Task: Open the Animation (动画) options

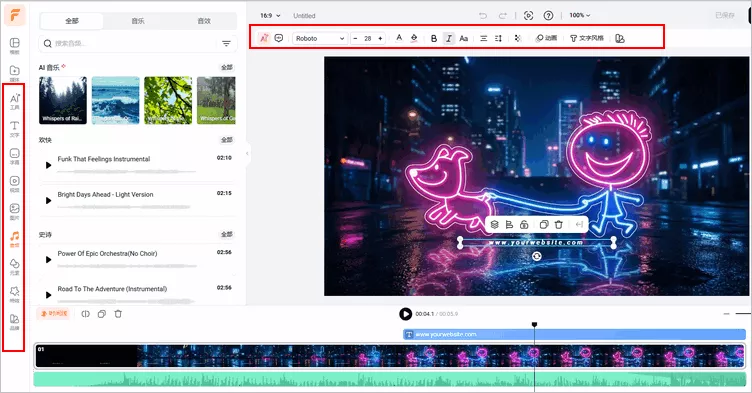Action: pyautogui.click(x=546, y=38)
